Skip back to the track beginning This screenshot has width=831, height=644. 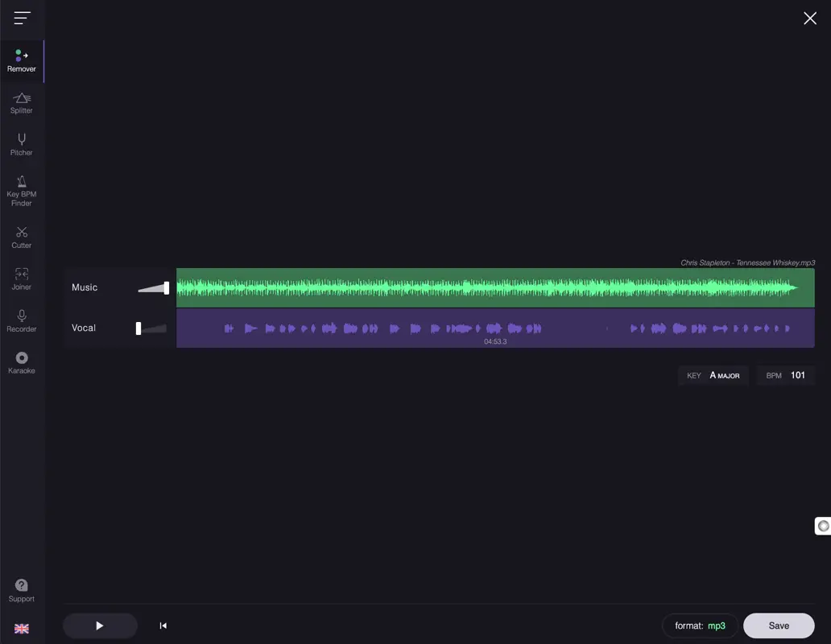tap(163, 625)
